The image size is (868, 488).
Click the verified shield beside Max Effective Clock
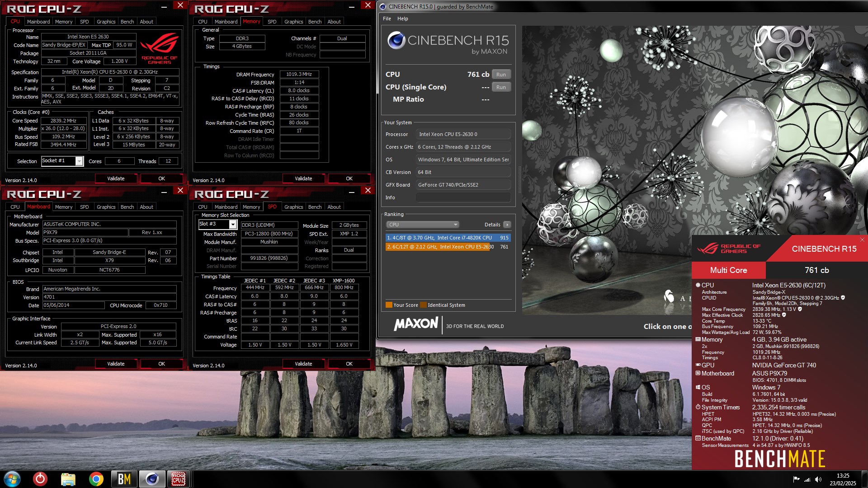pos(784,315)
